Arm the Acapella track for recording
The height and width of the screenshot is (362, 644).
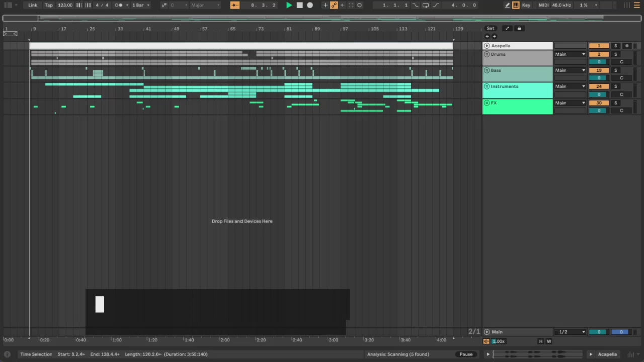[626, 46]
